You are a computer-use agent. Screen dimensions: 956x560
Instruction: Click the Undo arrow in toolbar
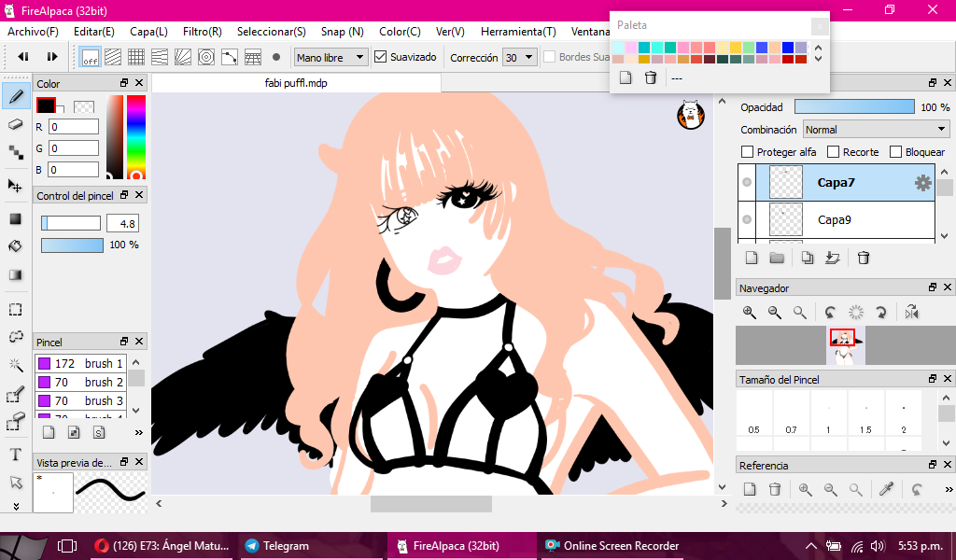click(23, 57)
